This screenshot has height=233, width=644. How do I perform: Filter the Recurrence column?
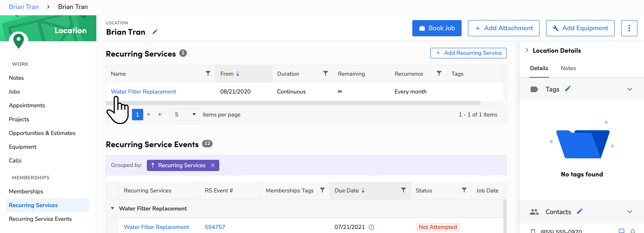439,74
